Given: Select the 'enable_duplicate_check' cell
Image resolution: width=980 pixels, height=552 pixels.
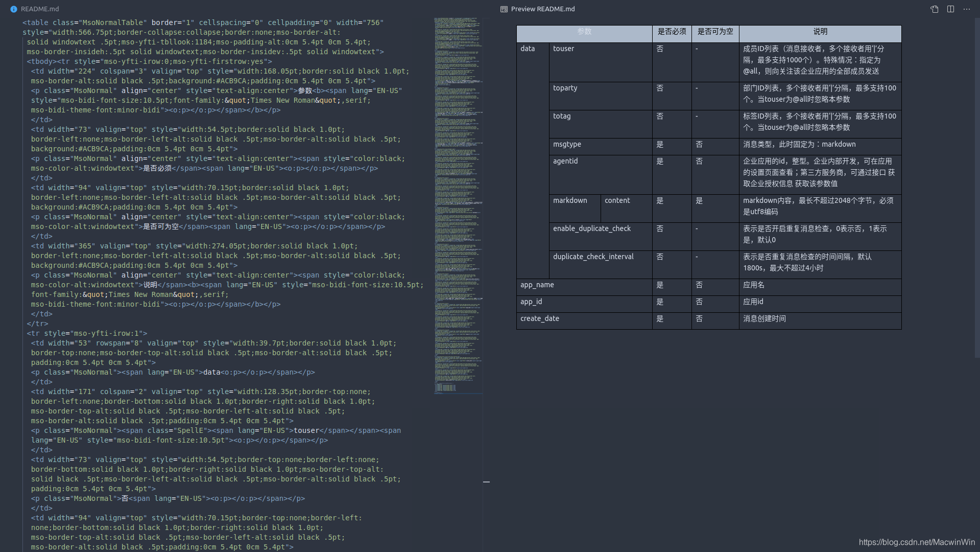Looking at the screenshot, I should (x=601, y=237).
